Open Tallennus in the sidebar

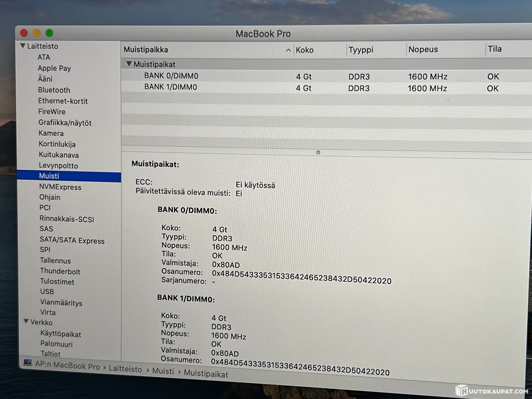(x=55, y=261)
